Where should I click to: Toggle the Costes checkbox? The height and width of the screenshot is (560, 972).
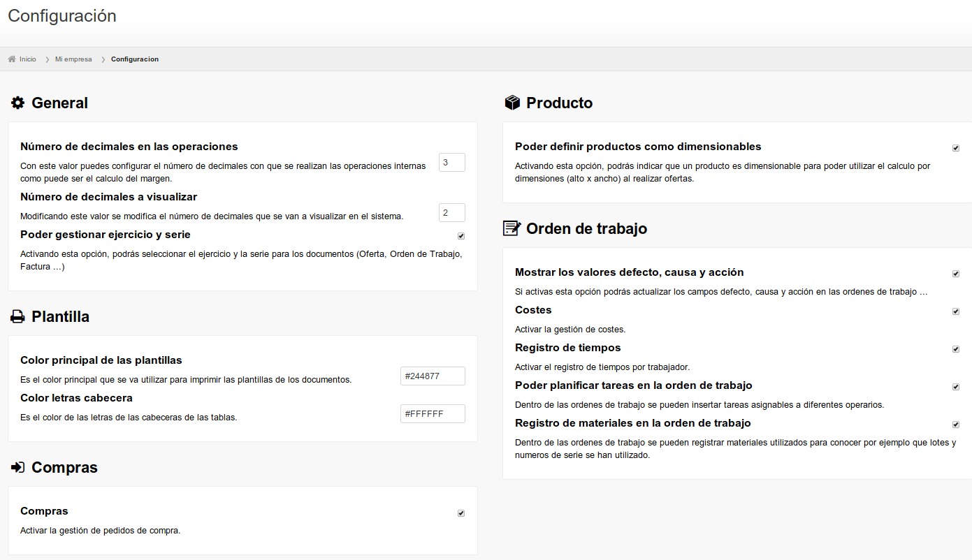[956, 311]
